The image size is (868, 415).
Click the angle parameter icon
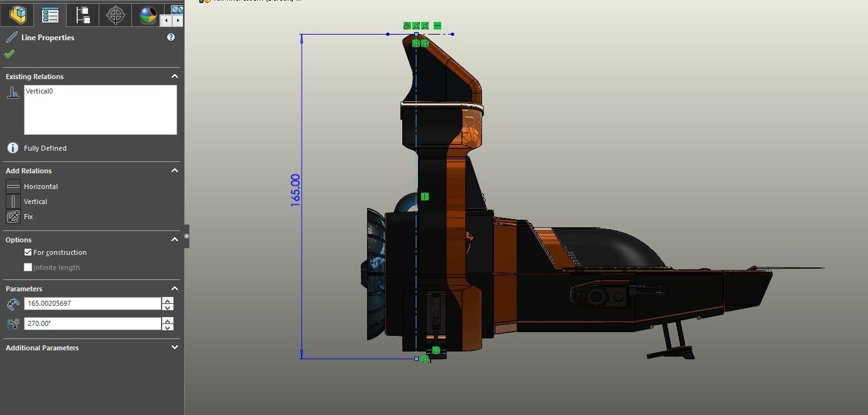pos(13,324)
